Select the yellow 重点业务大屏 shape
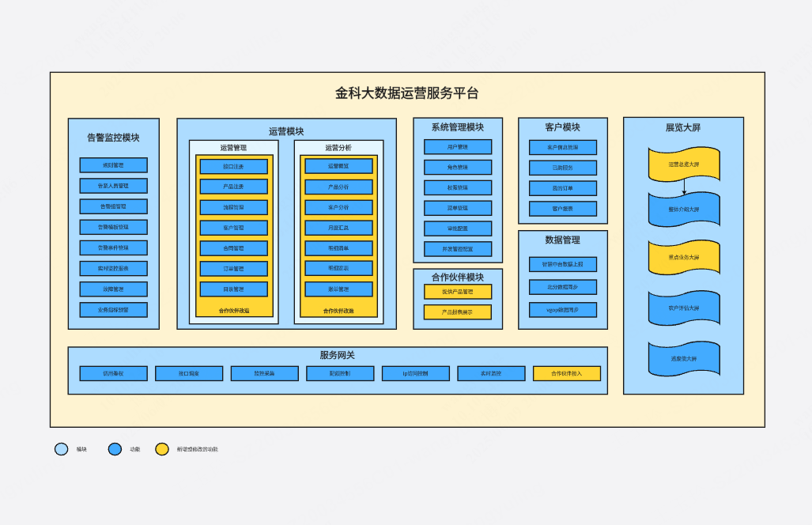This screenshot has height=525, width=812. (684, 257)
